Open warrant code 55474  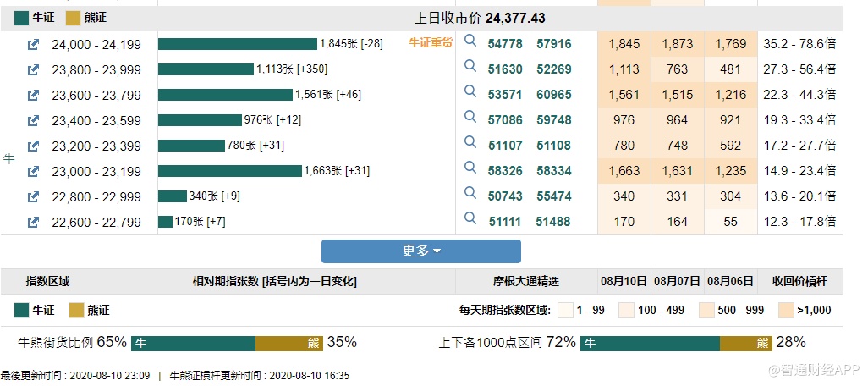coord(553,196)
